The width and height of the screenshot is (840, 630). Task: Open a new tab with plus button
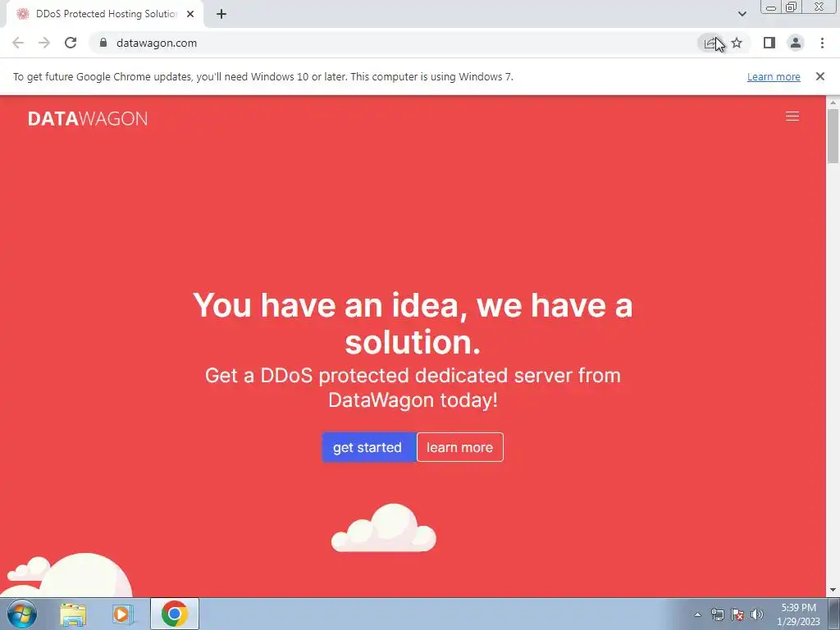(221, 14)
